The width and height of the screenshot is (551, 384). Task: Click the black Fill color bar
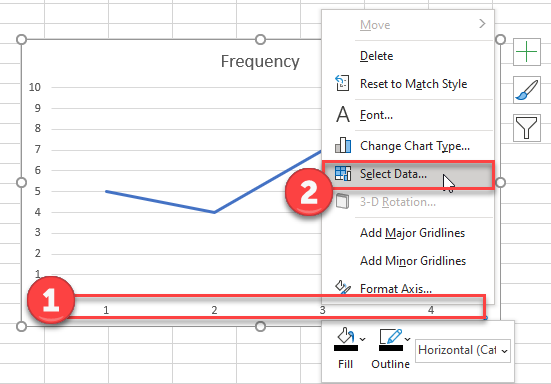[x=346, y=348]
